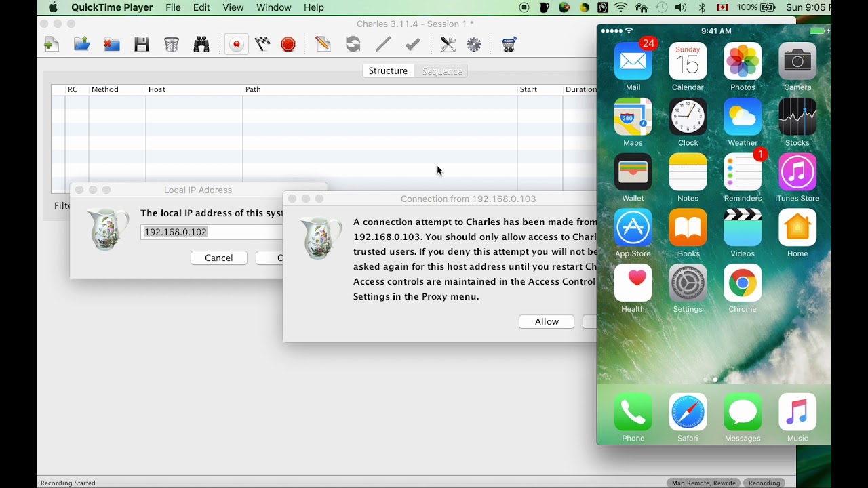Image resolution: width=868 pixels, height=488 pixels.
Task: Open the Window menu
Action: point(274,7)
